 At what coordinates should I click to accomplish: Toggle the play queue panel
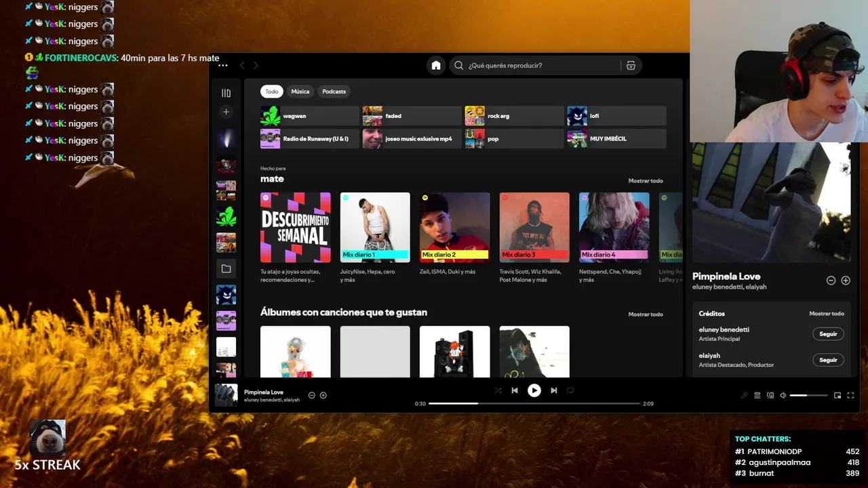[757, 395]
